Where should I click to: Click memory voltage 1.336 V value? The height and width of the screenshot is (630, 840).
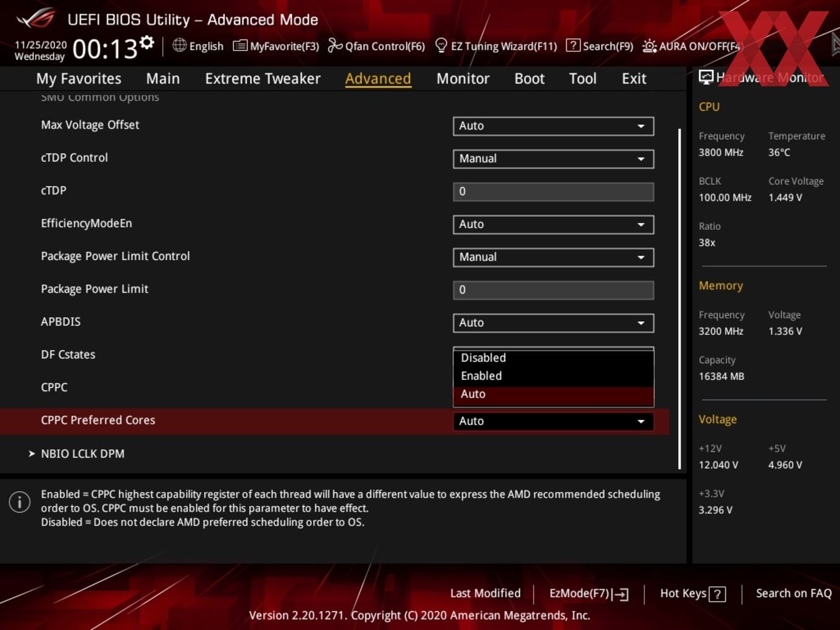pos(785,331)
